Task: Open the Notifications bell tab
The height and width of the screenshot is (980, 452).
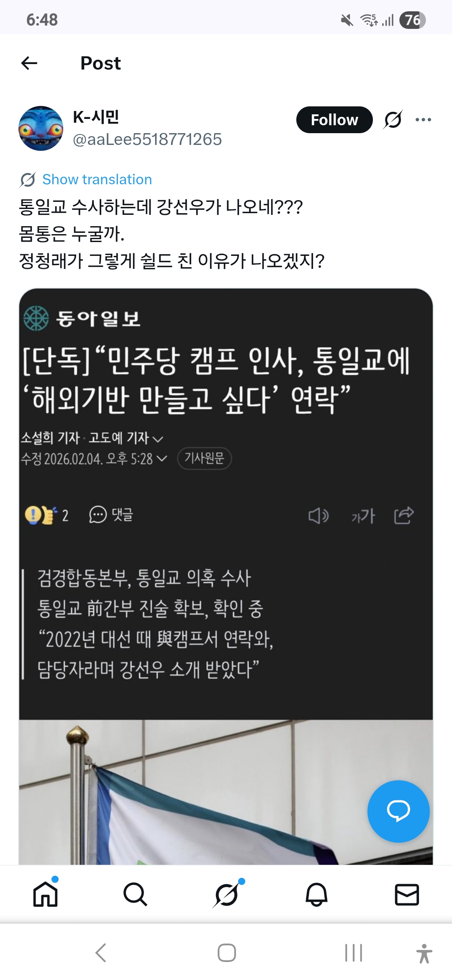Action: pos(316,894)
